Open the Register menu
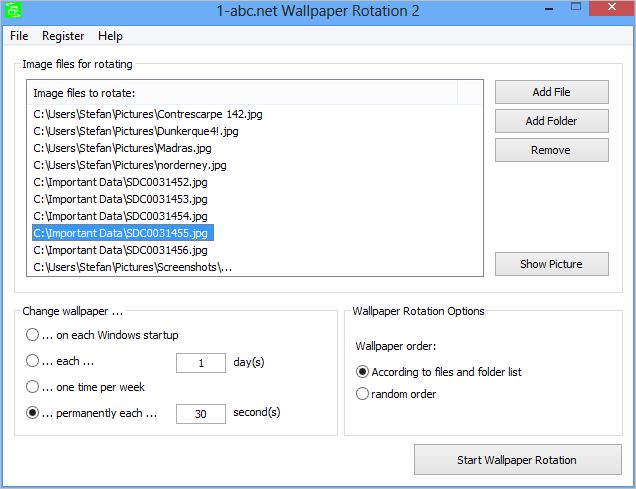Screen dimensions: 636x489 (63, 36)
